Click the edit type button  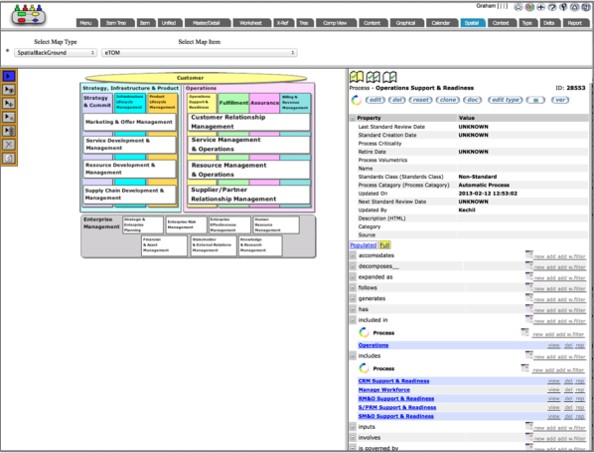(x=505, y=100)
